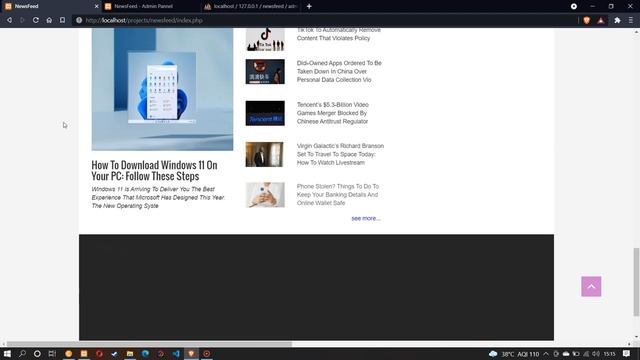
Task: Click the scroll up arrow of vertical scrollbar
Action: coord(636,31)
